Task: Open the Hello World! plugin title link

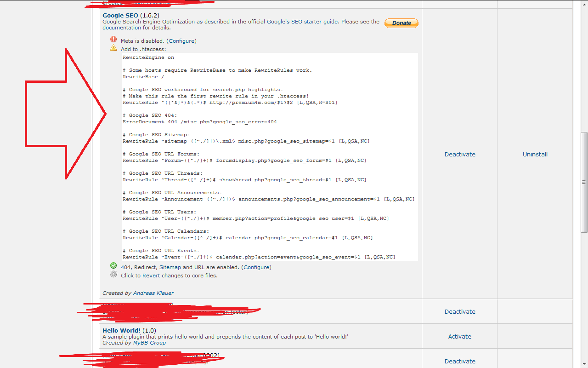Action: (121, 331)
